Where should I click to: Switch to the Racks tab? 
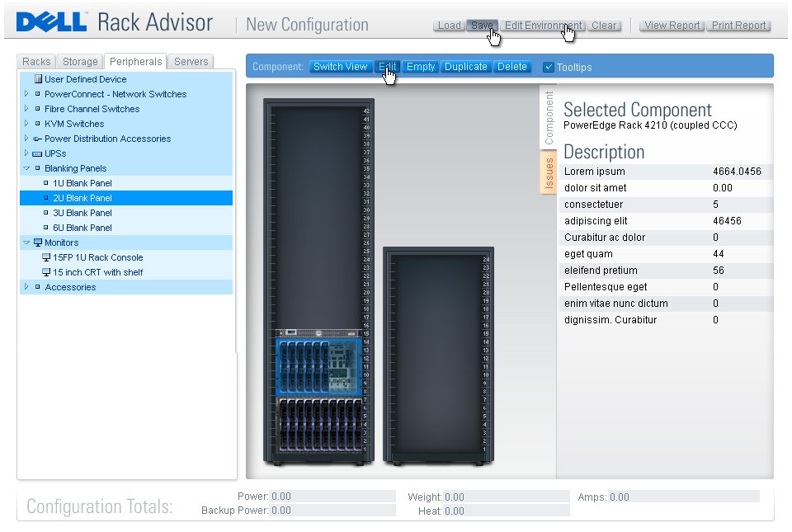coord(36,62)
